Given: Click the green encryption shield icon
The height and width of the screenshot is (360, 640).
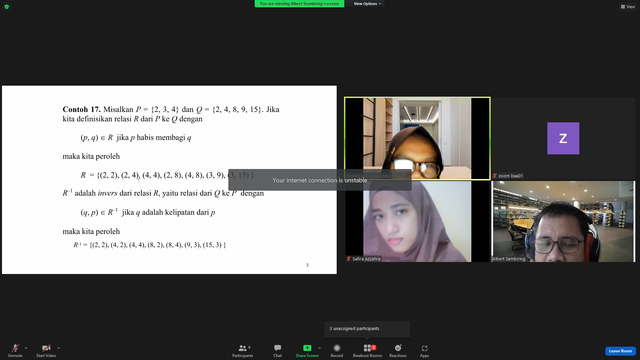Looking at the screenshot, I should coord(7,7).
